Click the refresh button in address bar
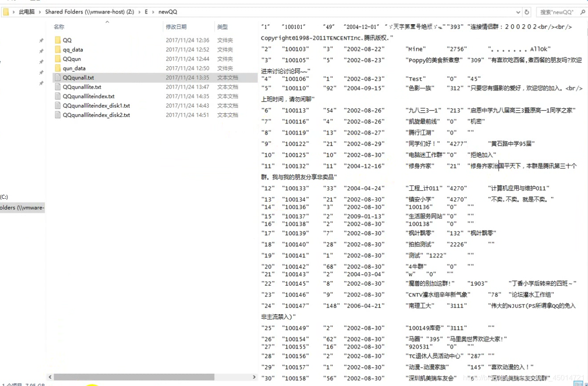The image size is (588, 386). (527, 12)
